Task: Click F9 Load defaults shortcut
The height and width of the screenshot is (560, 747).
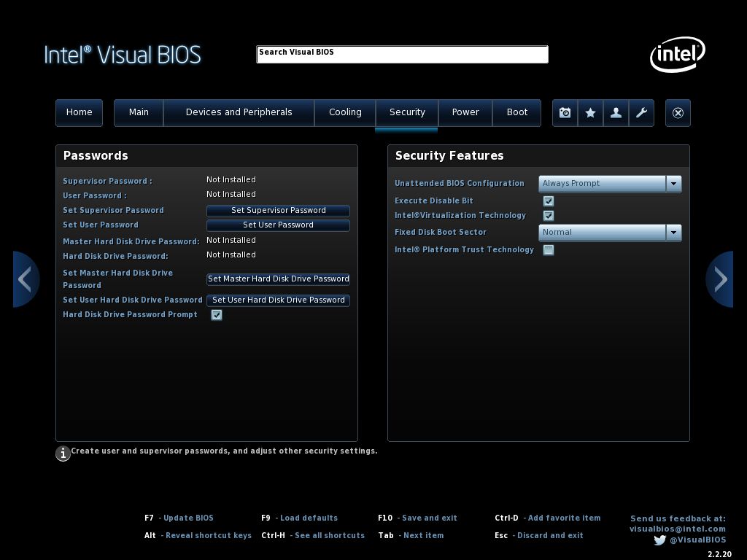Action: coord(299,518)
